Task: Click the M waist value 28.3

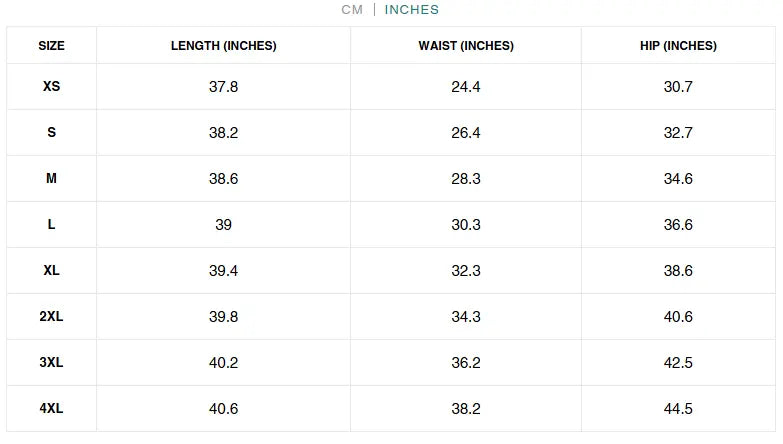Action: click(x=466, y=179)
